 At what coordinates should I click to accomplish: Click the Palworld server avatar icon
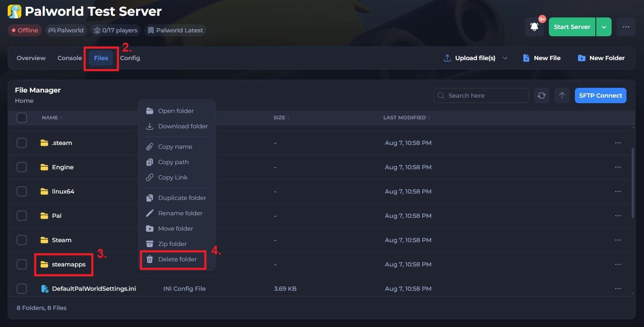(15, 12)
